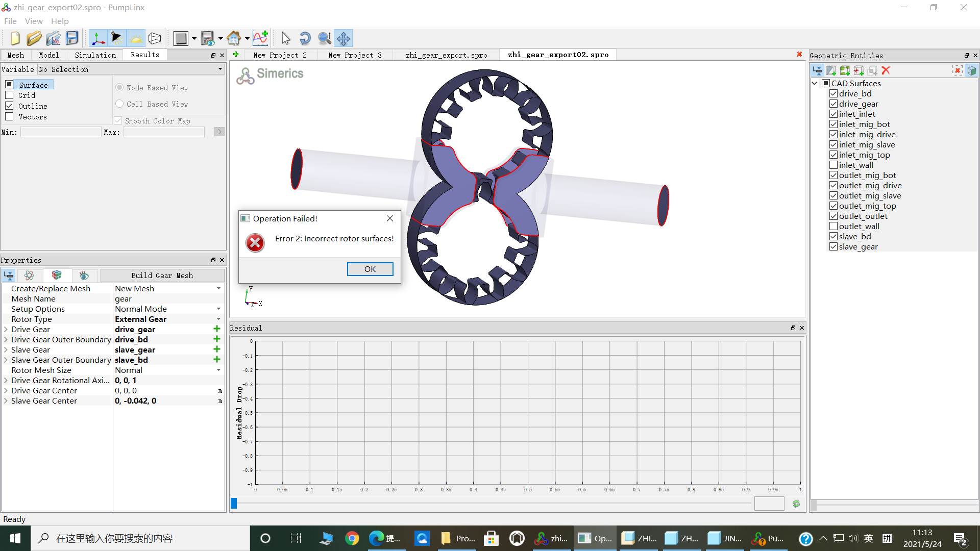Click the eye icon in Properties toolbar
The height and width of the screenshot is (551, 980).
coord(84,275)
